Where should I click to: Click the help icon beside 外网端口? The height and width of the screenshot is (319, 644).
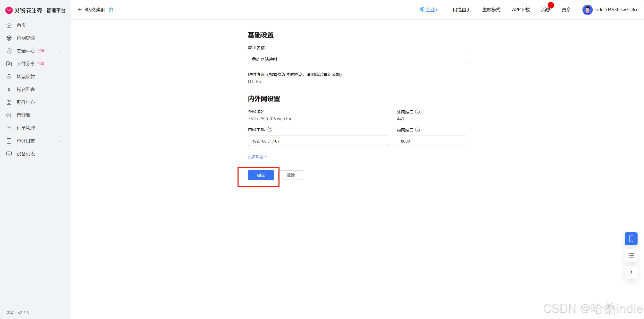[x=418, y=112]
